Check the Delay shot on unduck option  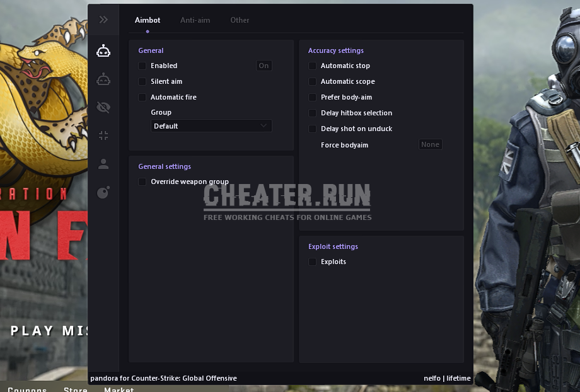[x=312, y=129]
